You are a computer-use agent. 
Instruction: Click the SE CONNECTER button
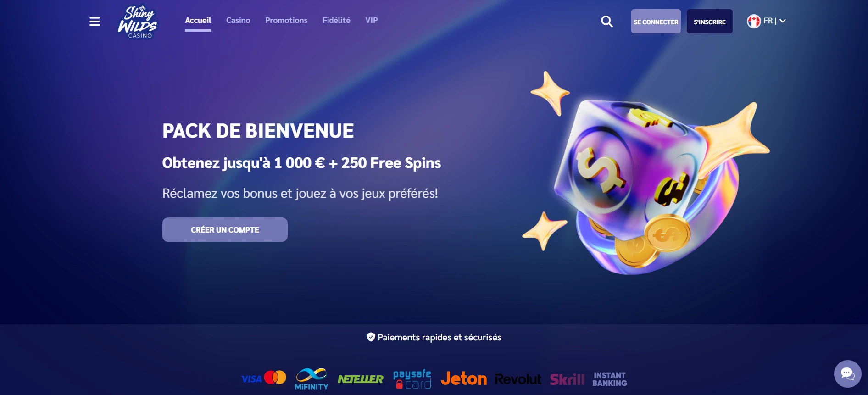coord(656,22)
